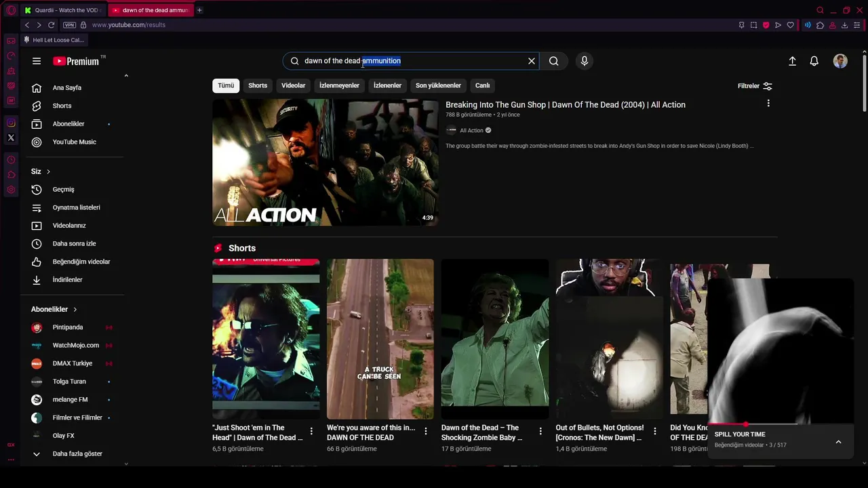Select the Son yüklenenler filter chip
Screen dimensions: 868x488
pos(438,85)
